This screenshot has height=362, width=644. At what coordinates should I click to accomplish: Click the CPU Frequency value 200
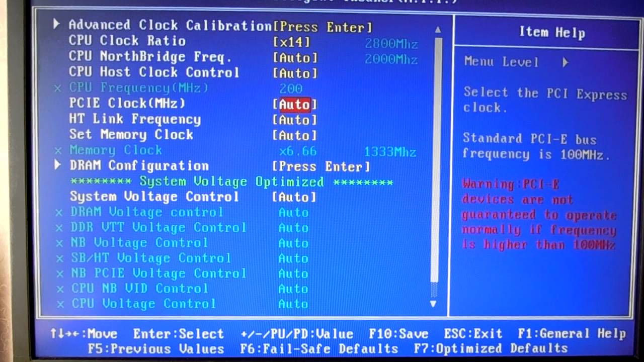(x=291, y=89)
